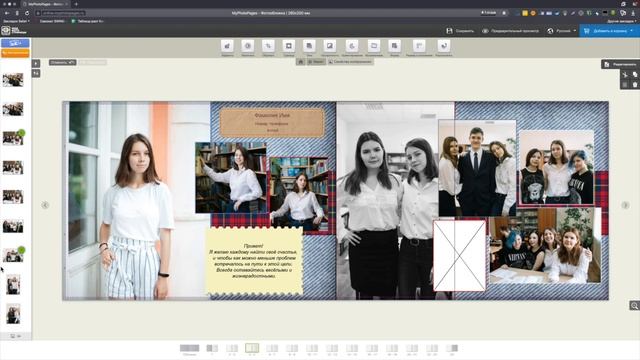The width and height of the screenshot is (640, 360).
Task: Open the Другие закладки bookmarks folder
Action: (621, 21)
